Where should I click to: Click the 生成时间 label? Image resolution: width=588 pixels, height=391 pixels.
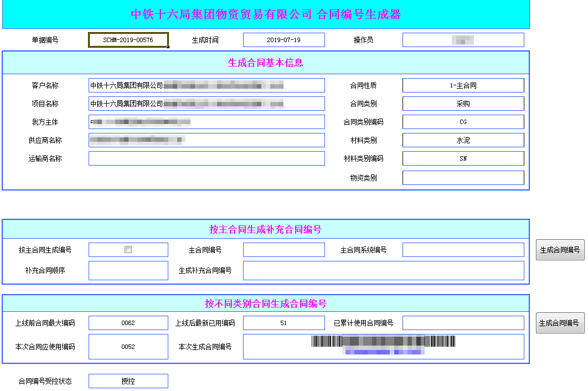[x=205, y=40]
